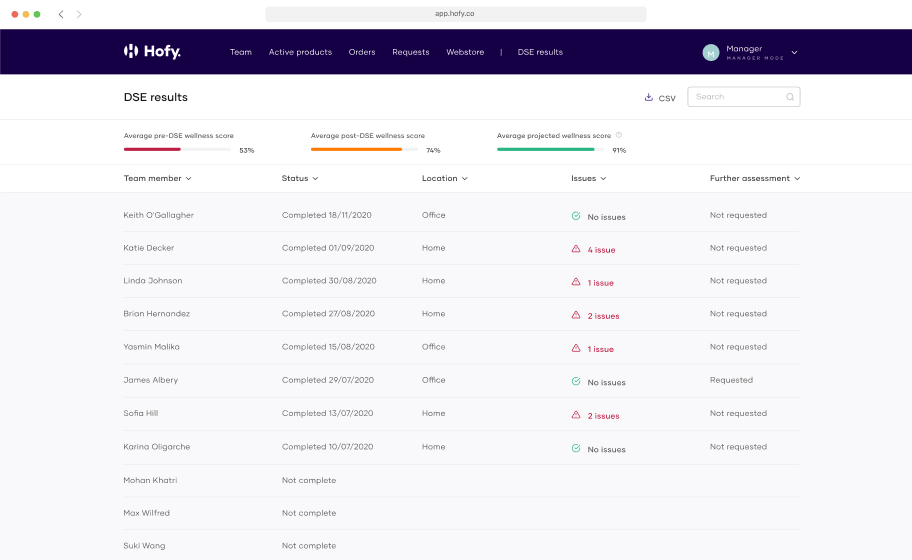Sort by the Team member column
912x560 pixels.
click(157, 178)
